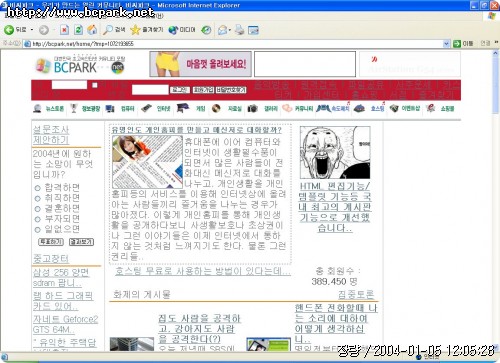Open the 인터넷 navigation section
This screenshot has width=500, height=363.
tap(156, 108)
